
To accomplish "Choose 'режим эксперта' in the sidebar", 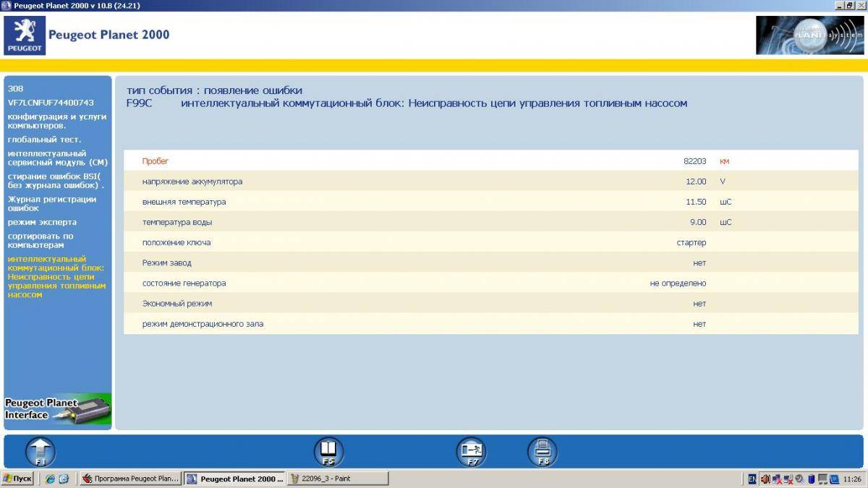I will (x=42, y=222).
